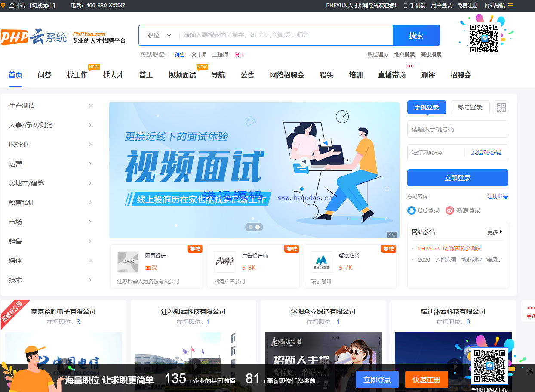The width and height of the screenshot is (535, 392).
Task: Click hot keyword 销售
Action: pos(180,54)
